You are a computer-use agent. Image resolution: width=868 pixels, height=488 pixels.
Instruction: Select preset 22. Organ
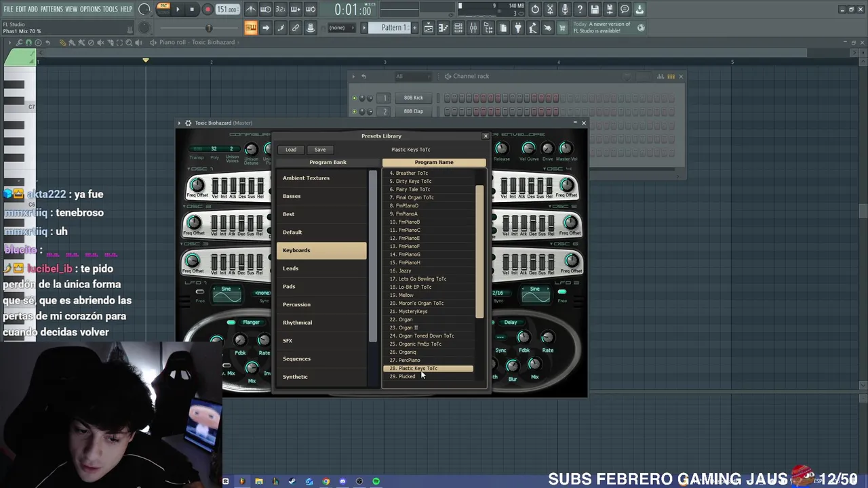click(429, 319)
